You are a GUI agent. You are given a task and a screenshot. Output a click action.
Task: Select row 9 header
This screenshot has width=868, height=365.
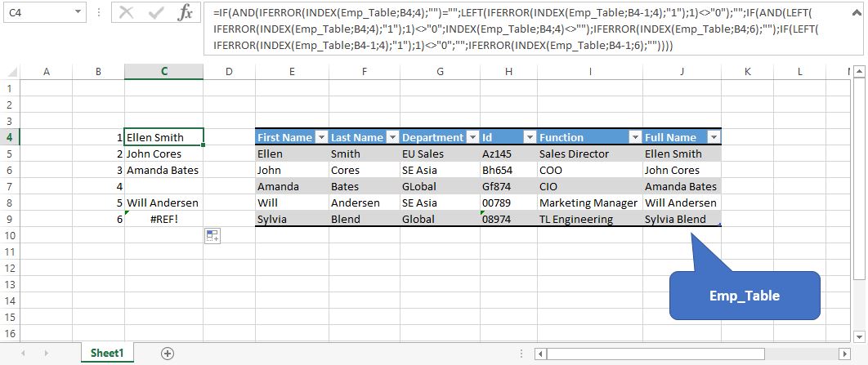click(x=11, y=219)
